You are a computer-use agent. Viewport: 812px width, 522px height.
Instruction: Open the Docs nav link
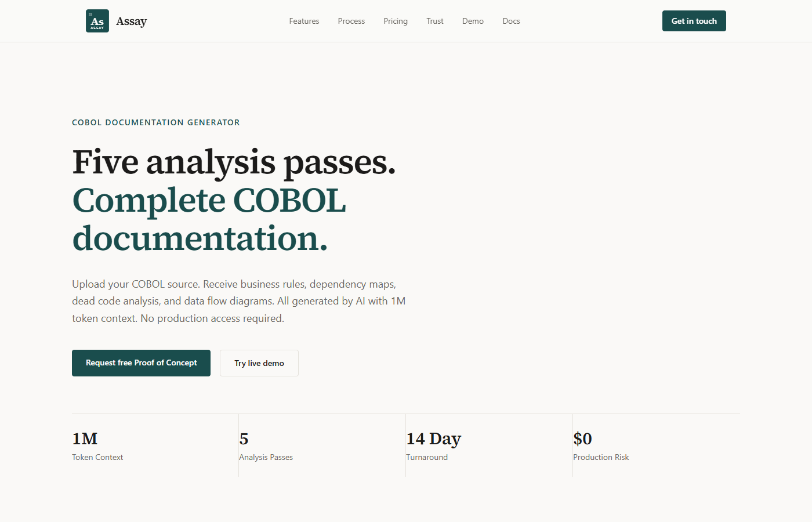pyautogui.click(x=511, y=21)
